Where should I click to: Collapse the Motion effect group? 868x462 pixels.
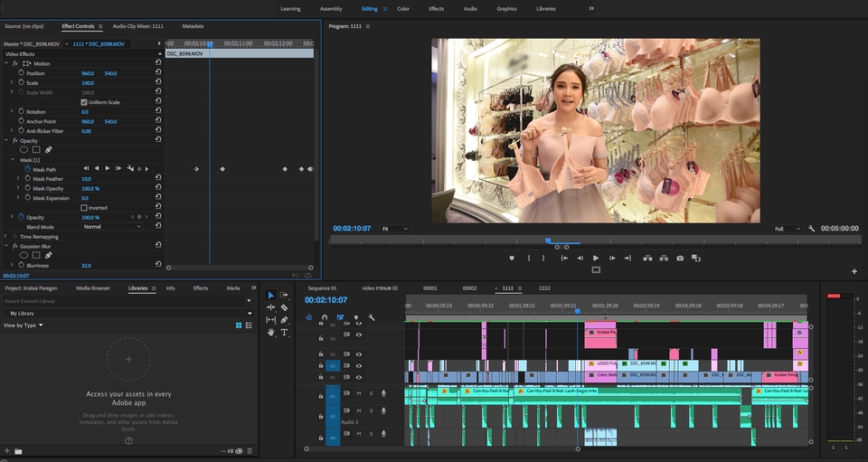point(6,63)
